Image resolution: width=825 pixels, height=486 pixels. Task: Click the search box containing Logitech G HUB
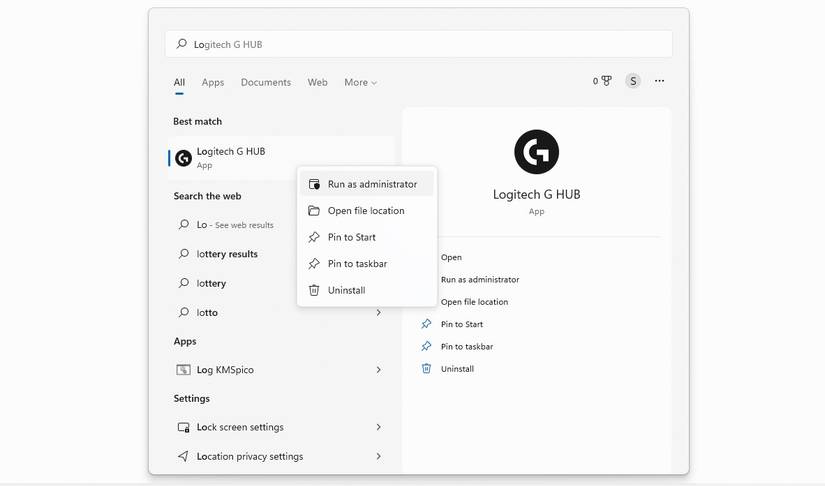pyautogui.click(x=418, y=44)
